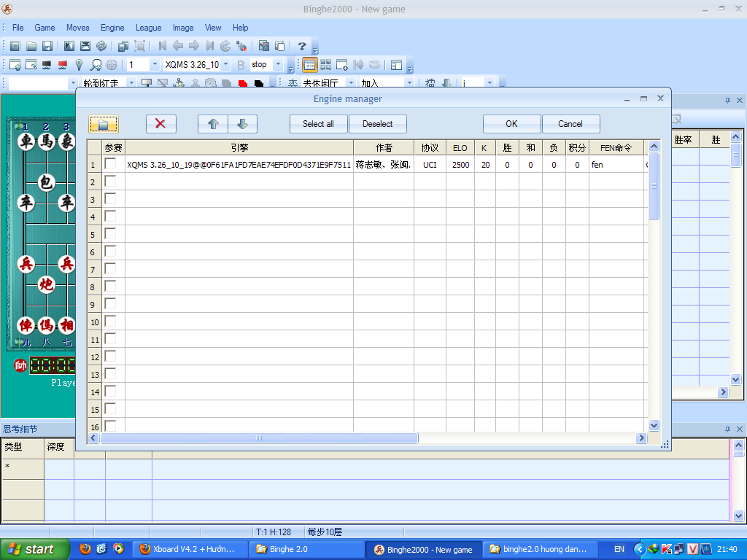This screenshot has width=747, height=560.
Task: Open the stop dropdown in toolbar
Action: coord(278,65)
